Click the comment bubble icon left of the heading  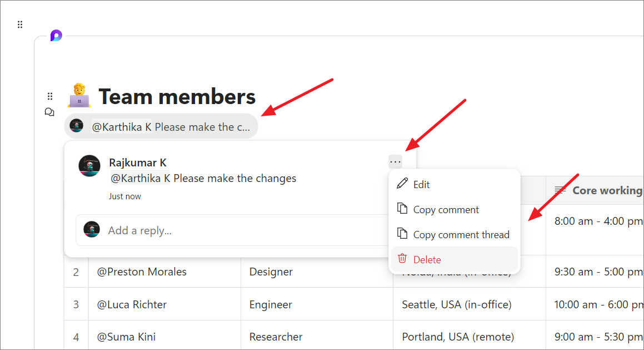click(49, 112)
